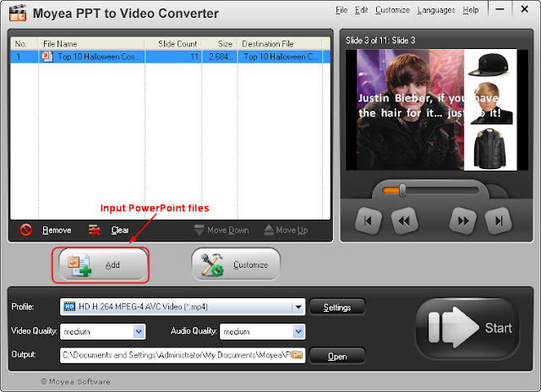Click the Moyea clapperboard app icon
Viewport: 541px width, 392px height.
coord(18,13)
